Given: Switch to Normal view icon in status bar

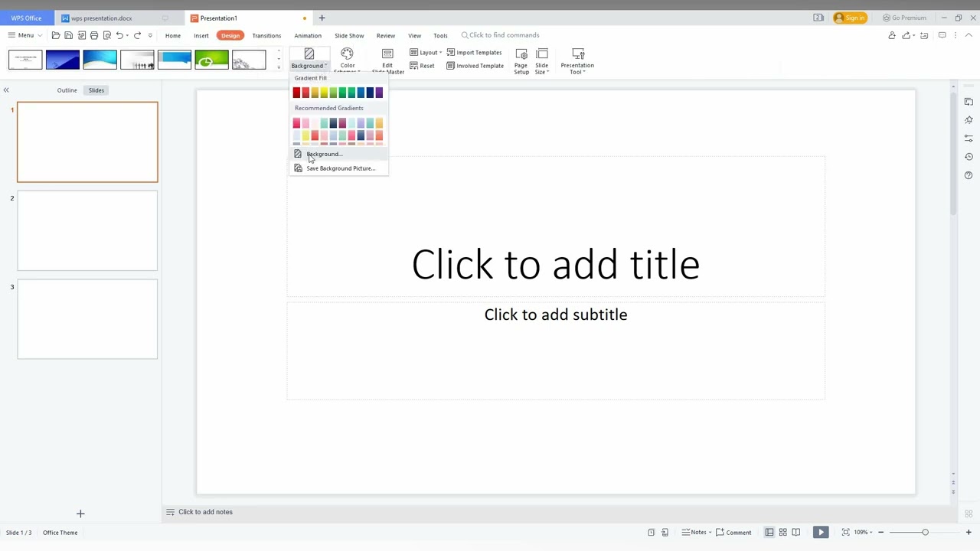Looking at the screenshot, I should [x=769, y=533].
